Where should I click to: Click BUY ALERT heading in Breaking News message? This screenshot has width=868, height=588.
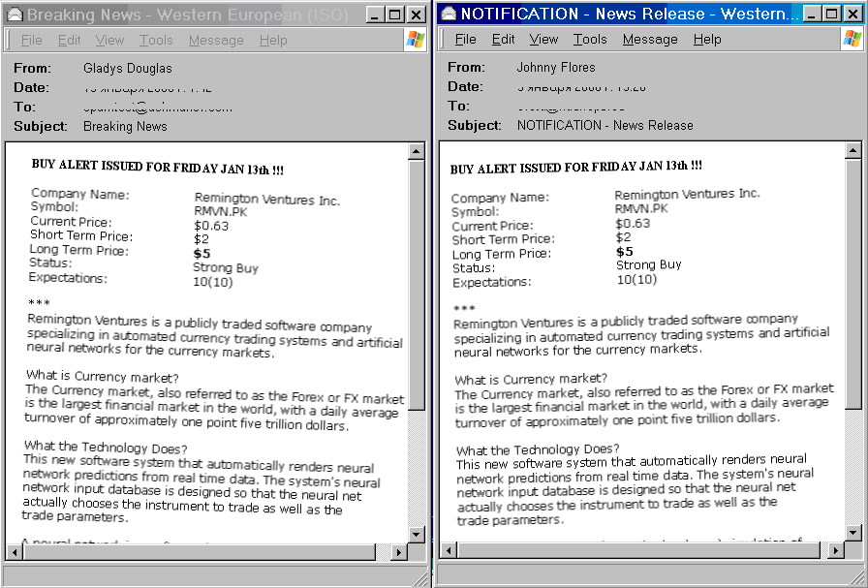[158, 167]
